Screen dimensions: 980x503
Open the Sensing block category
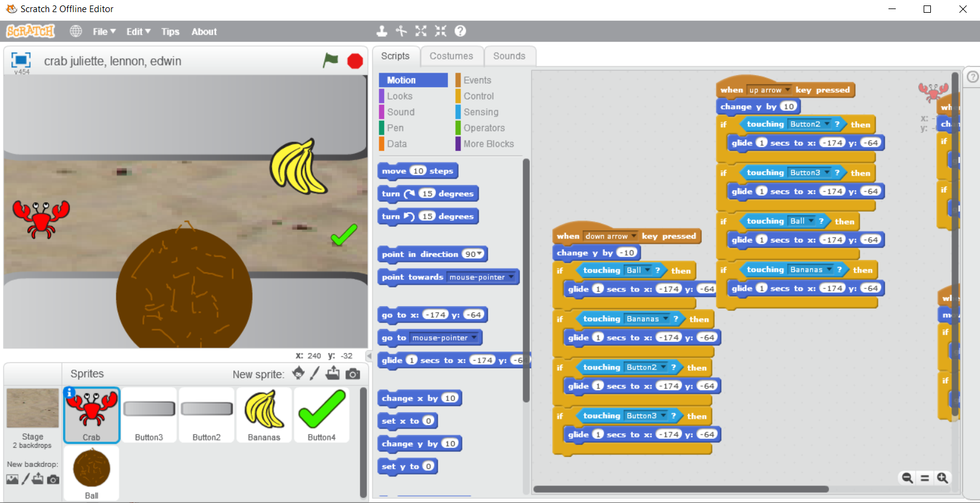(481, 112)
